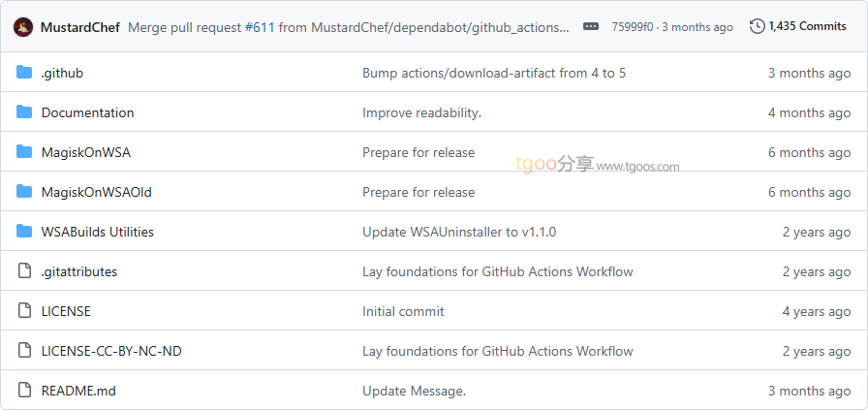Expand the commit message ellipsis button
The width and height of the screenshot is (868, 410).
[x=591, y=27]
